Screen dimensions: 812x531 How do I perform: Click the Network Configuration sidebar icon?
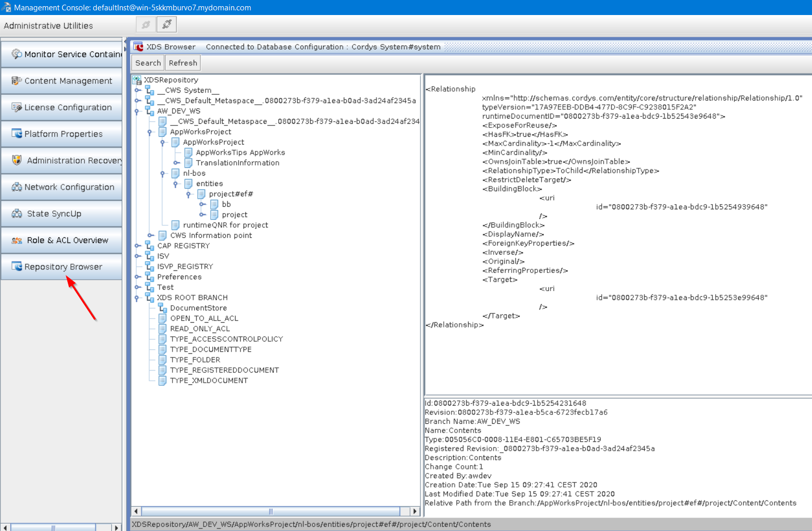click(17, 187)
